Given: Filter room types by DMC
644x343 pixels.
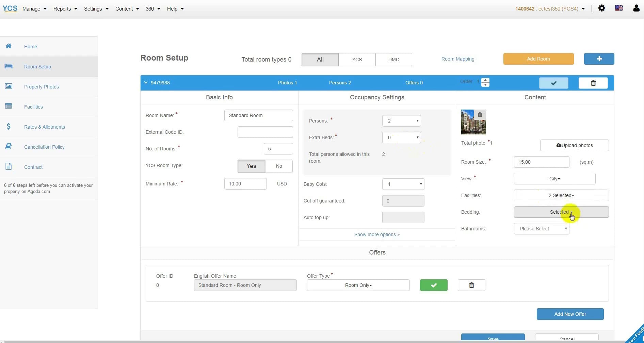Looking at the screenshot, I should pos(394,60).
